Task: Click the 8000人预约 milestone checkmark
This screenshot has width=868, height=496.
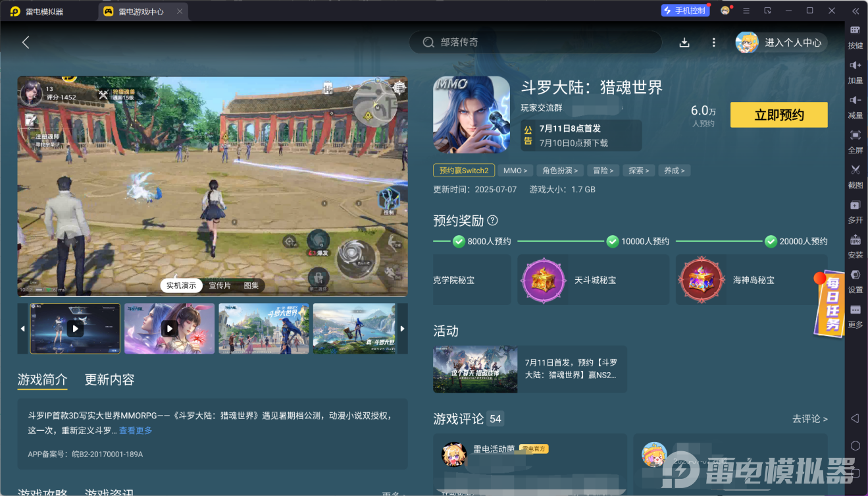Action: coord(459,241)
